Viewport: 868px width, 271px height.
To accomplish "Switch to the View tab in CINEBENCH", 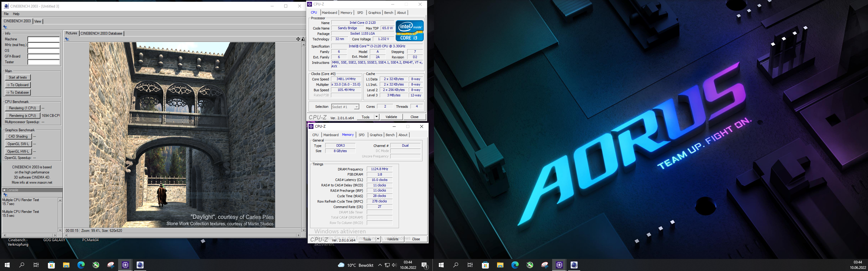I will [38, 21].
